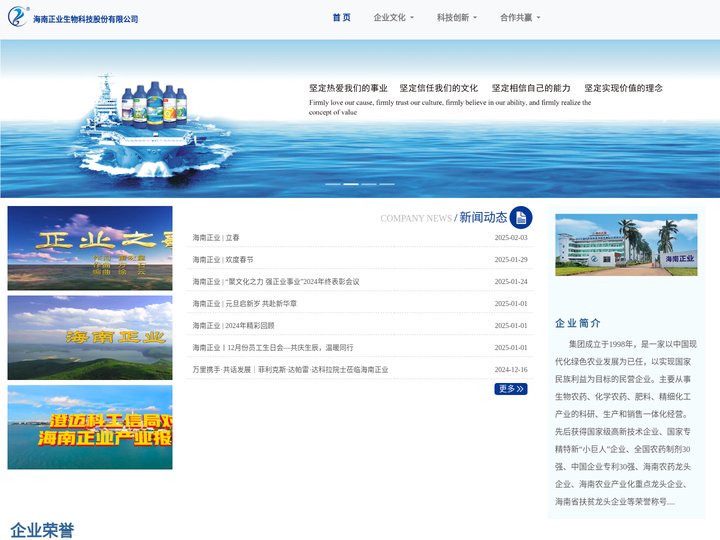Expand the 科技创新 dropdown menu
The image size is (720, 540).
point(457,17)
